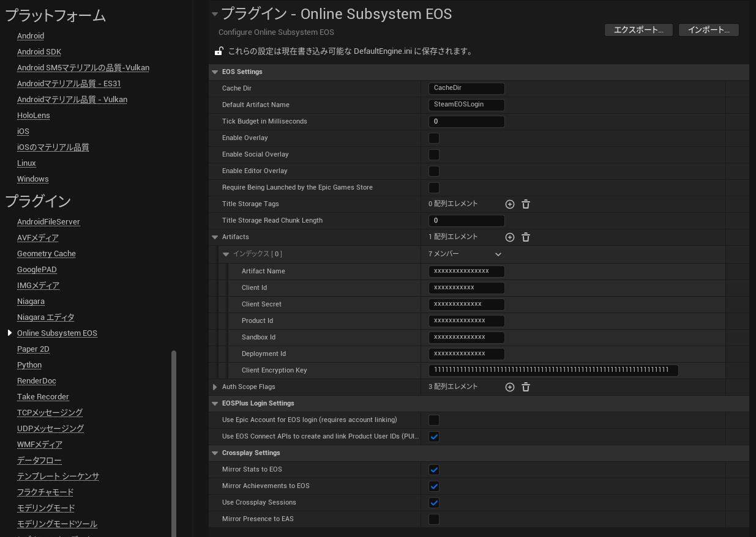Add an element to Title Storage Tags
Screen dimensions: 756x537
point(510,204)
